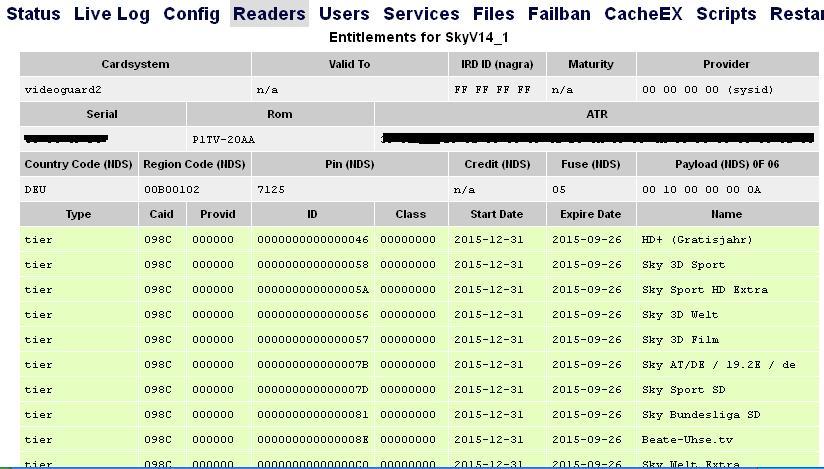Click the Rom value P1TV-20AA
This screenshot has width=824, height=469.
(x=223, y=139)
